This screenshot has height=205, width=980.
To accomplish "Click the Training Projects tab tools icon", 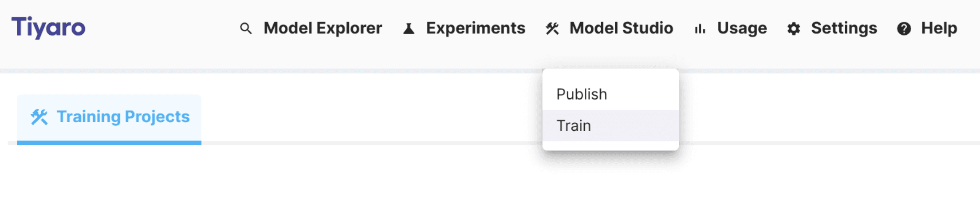I will click(x=39, y=117).
